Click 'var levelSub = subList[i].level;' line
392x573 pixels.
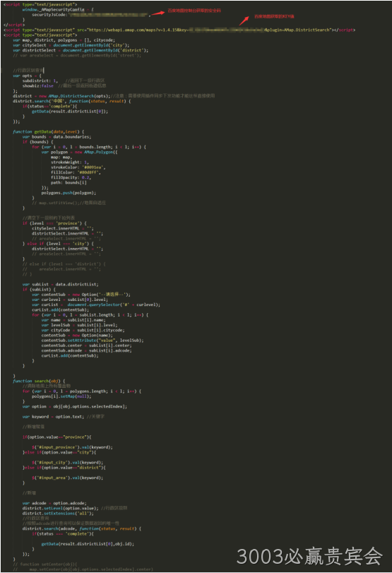79,325
